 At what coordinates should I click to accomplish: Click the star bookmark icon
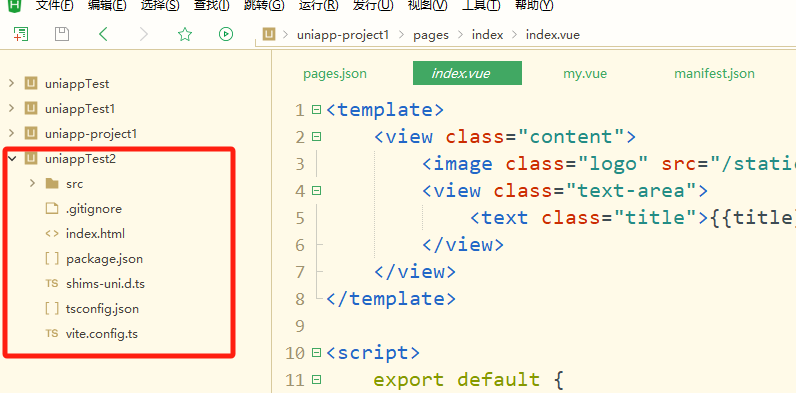tap(185, 35)
